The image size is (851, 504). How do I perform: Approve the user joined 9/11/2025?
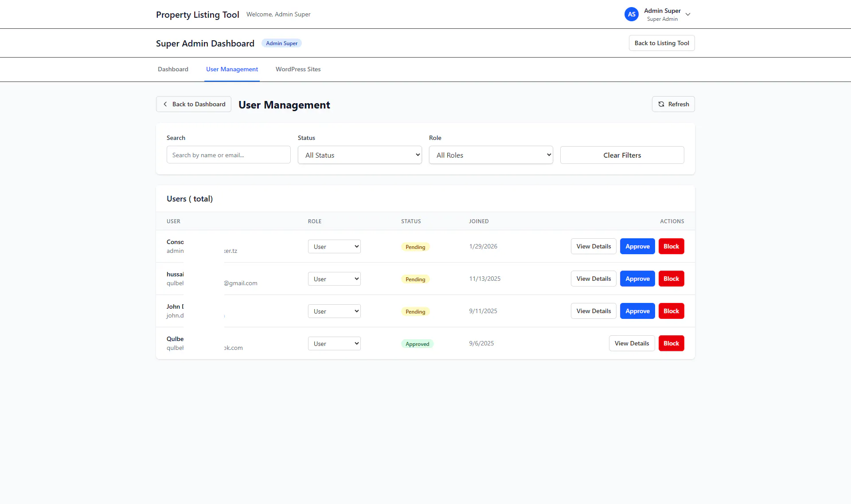tap(637, 311)
